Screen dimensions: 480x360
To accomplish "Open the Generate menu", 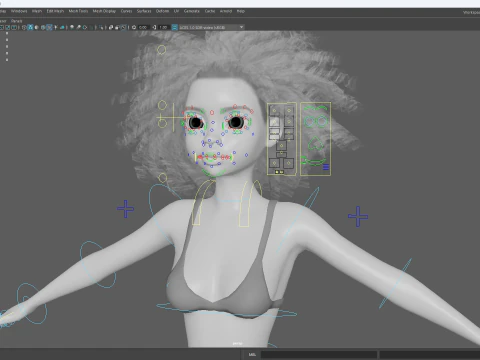I will click(192, 11).
